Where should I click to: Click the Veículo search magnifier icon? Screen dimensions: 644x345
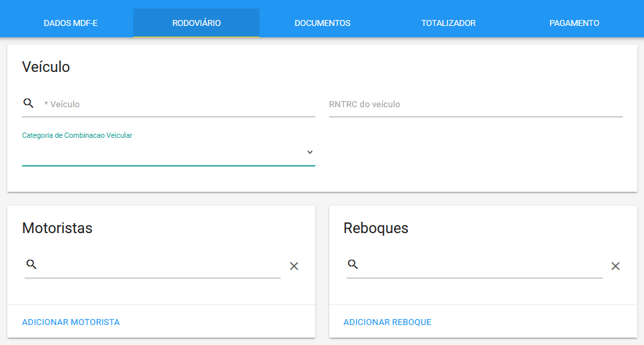coord(29,103)
